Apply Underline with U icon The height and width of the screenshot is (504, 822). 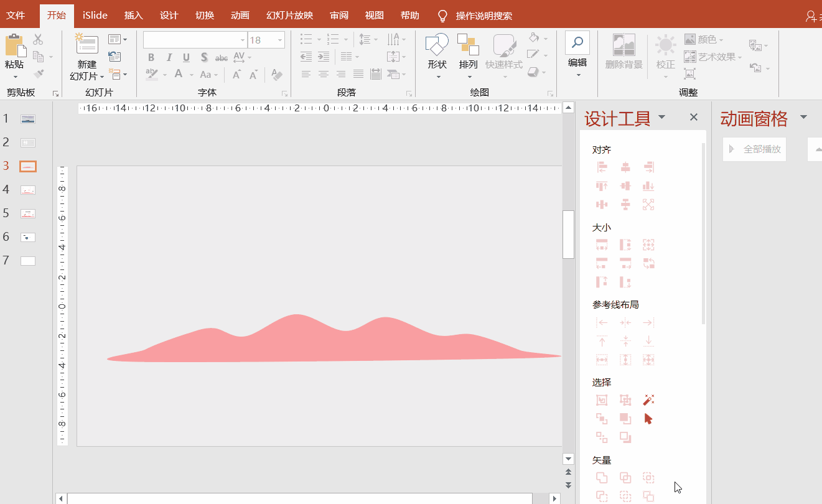(187, 57)
